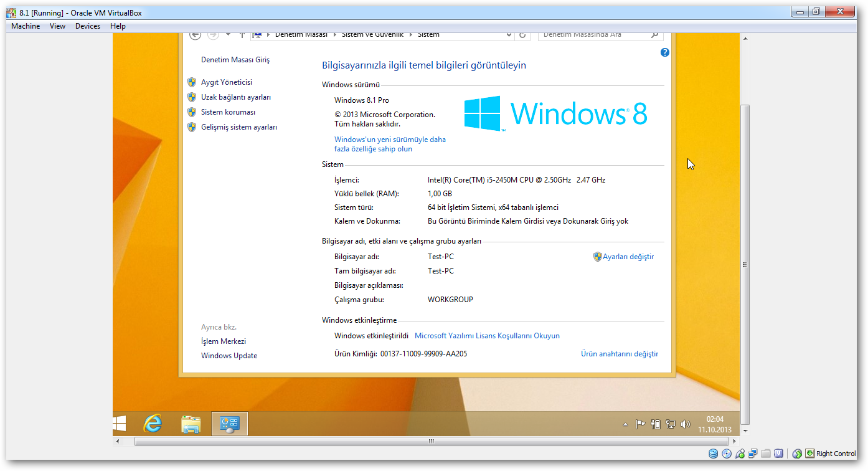Image resolution: width=868 pixels, height=471 pixels.
Task: Open the recent locations dropdown arrow
Action: click(228, 35)
